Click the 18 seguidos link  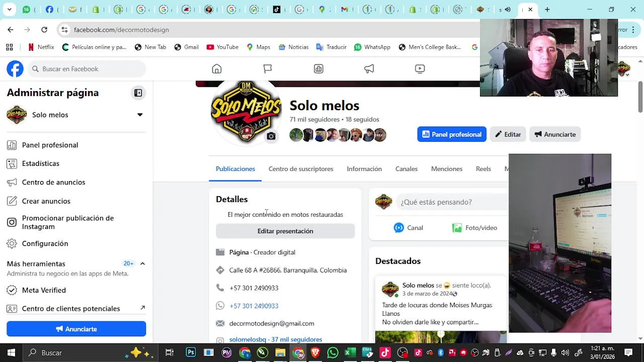(x=362, y=119)
